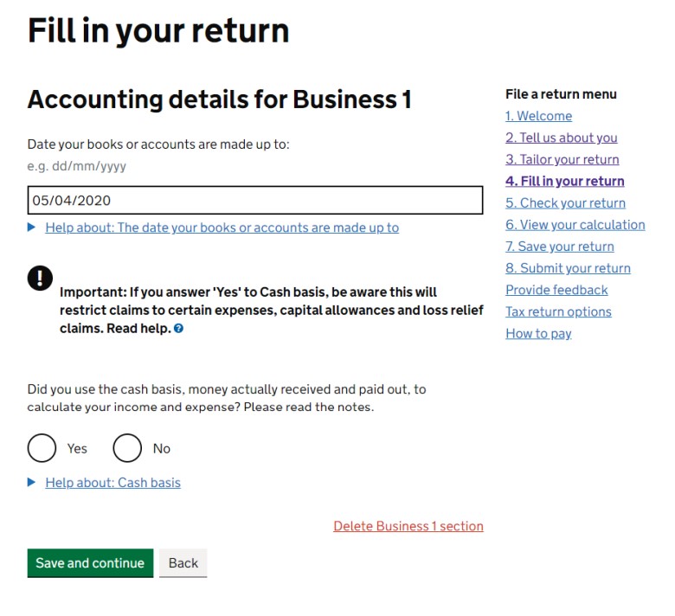
Task: Go to 5. Check your return
Action: tap(566, 203)
